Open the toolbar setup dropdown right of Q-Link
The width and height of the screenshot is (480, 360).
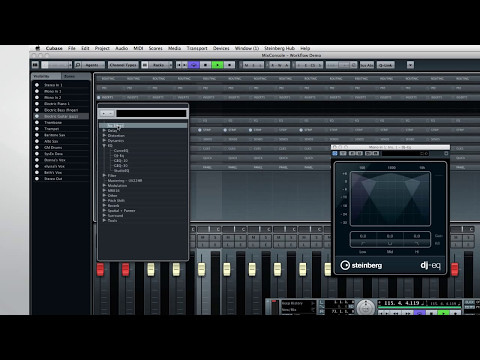[410, 65]
